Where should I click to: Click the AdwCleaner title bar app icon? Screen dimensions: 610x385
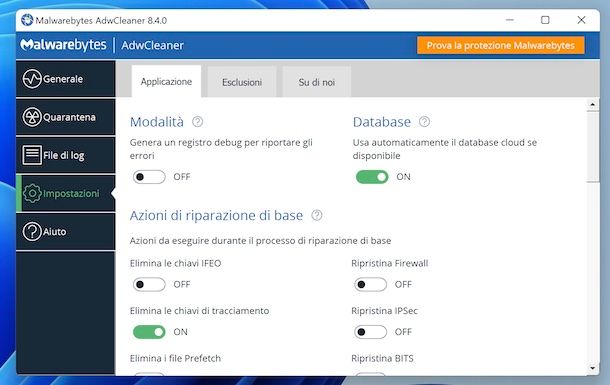coord(27,20)
